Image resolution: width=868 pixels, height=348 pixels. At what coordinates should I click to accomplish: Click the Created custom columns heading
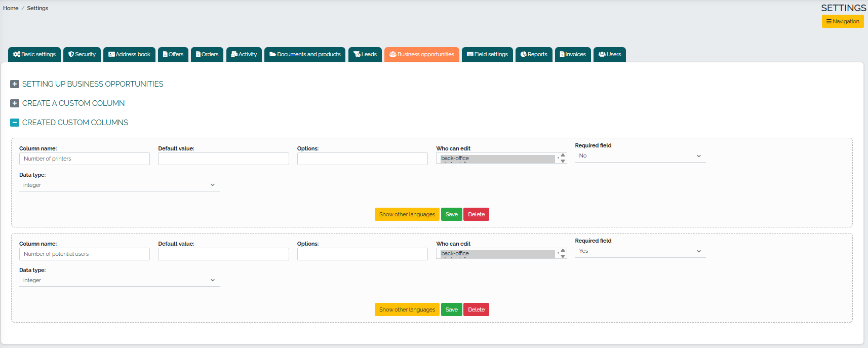tap(75, 123)
